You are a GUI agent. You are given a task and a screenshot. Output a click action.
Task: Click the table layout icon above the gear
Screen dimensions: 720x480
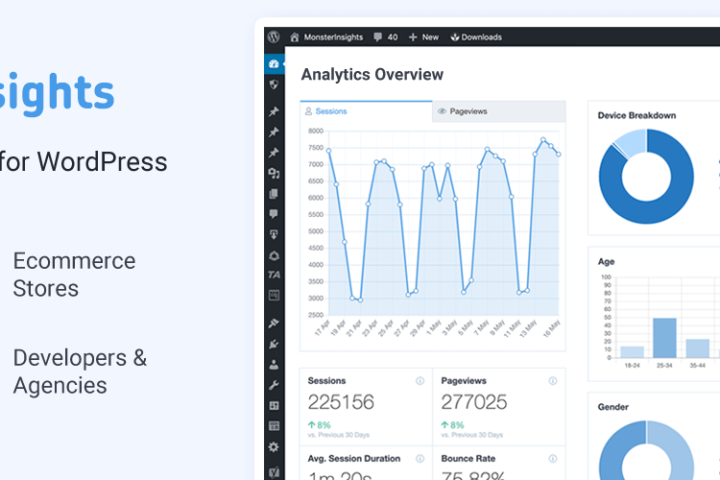(274, 426)
